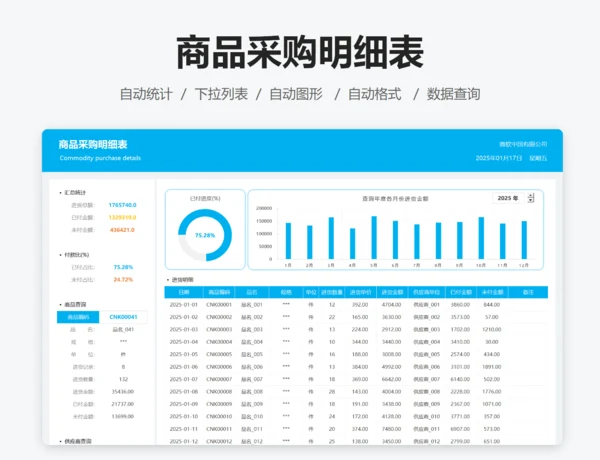Click product name 品名_003

(x=252, y=330)
